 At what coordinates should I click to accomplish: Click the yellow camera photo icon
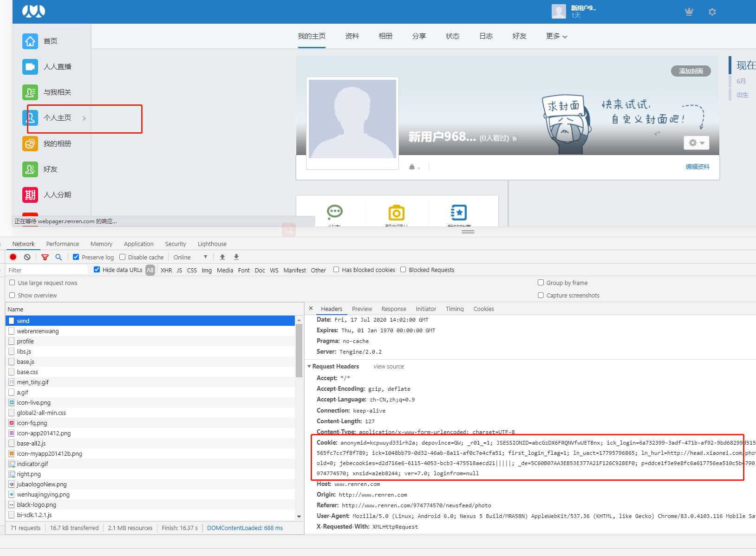(397, 213)
